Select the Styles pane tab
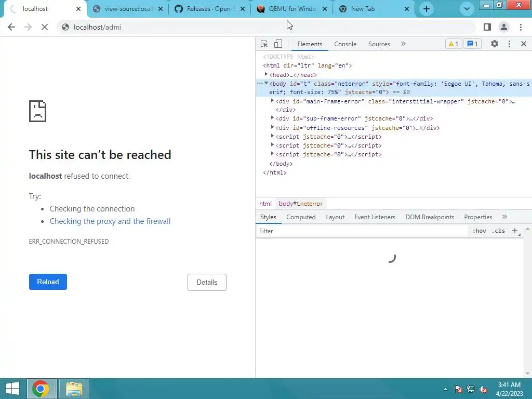 268,217
